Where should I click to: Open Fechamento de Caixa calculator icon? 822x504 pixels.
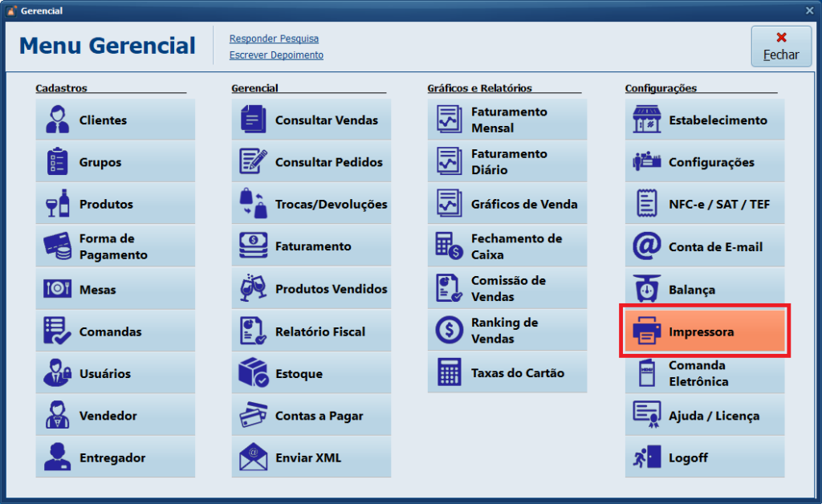(450, 246)
